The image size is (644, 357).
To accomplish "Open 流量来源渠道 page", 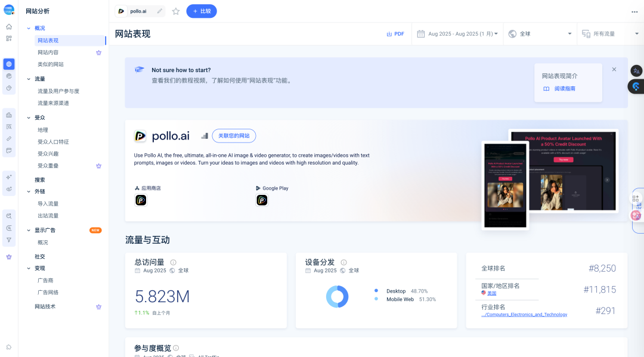I will (53, 103).
